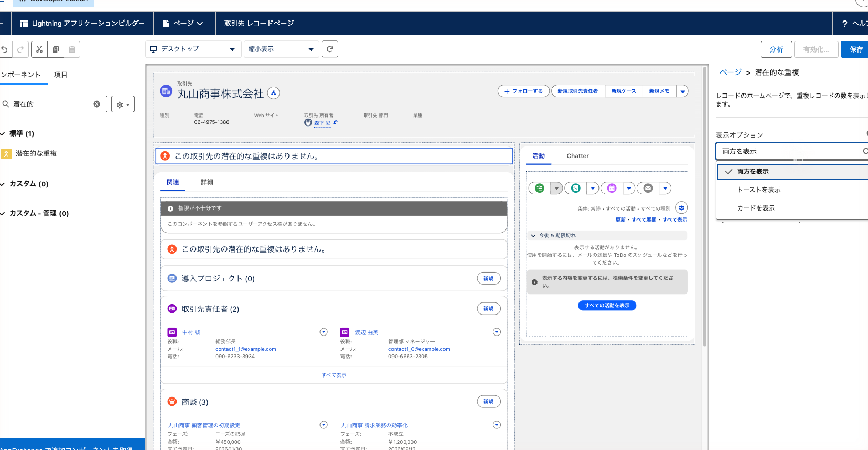The width and height of the screenshot is (868, 450).
Task: Click the フォローする button
Action: coord(523,91)
